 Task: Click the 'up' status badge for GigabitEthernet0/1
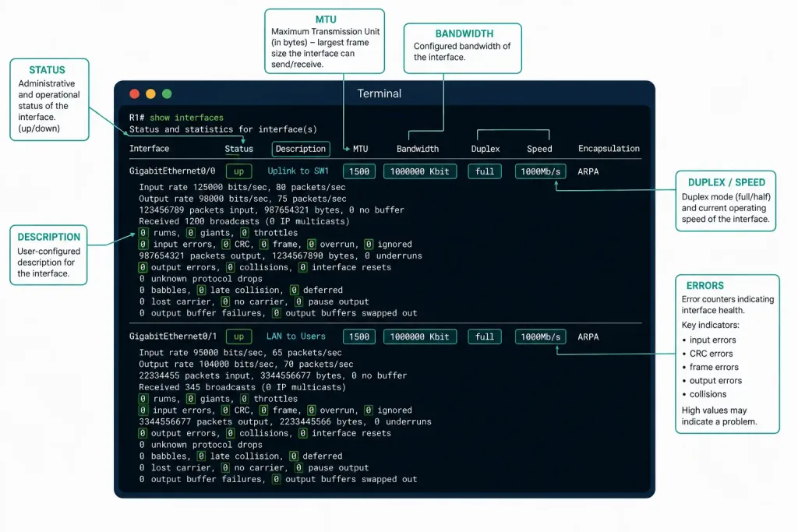[238, 336]
